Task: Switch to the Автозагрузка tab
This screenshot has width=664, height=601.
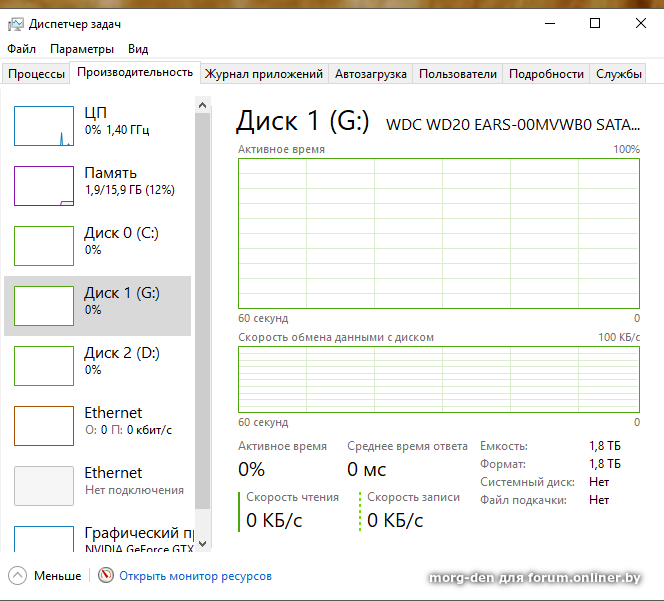Action: (x=371, y=74)
